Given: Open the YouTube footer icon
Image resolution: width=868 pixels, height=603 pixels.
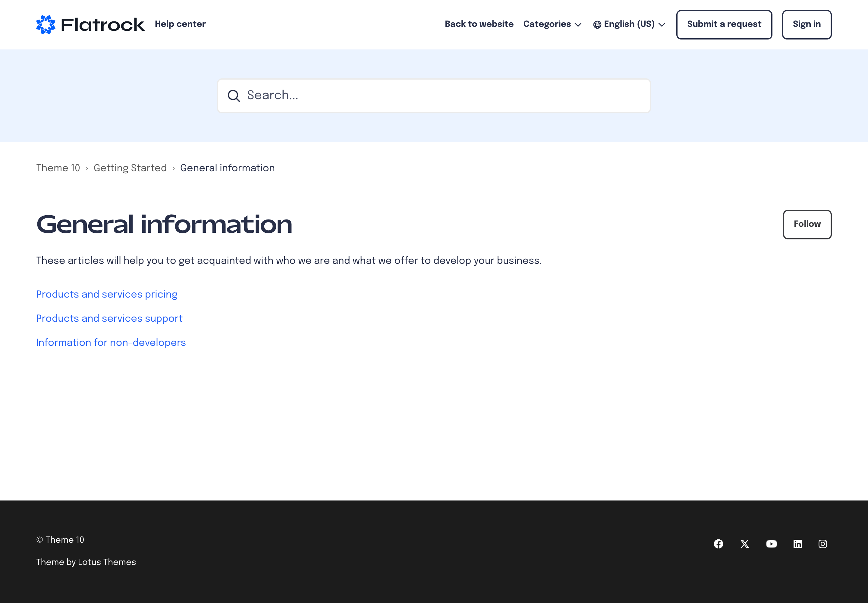Looking at the screenshot, I should (x=771, y=544).
